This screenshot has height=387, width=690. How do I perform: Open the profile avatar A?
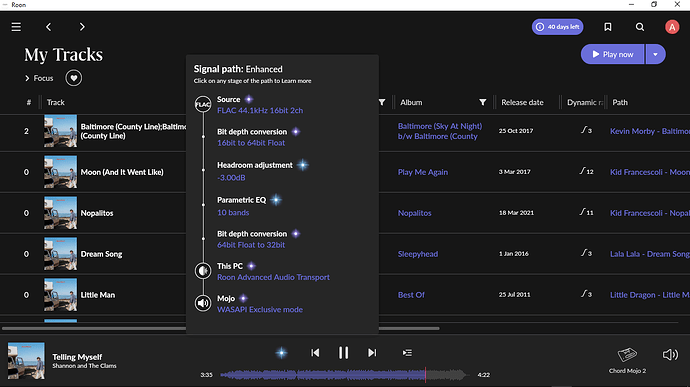[672, 27]
